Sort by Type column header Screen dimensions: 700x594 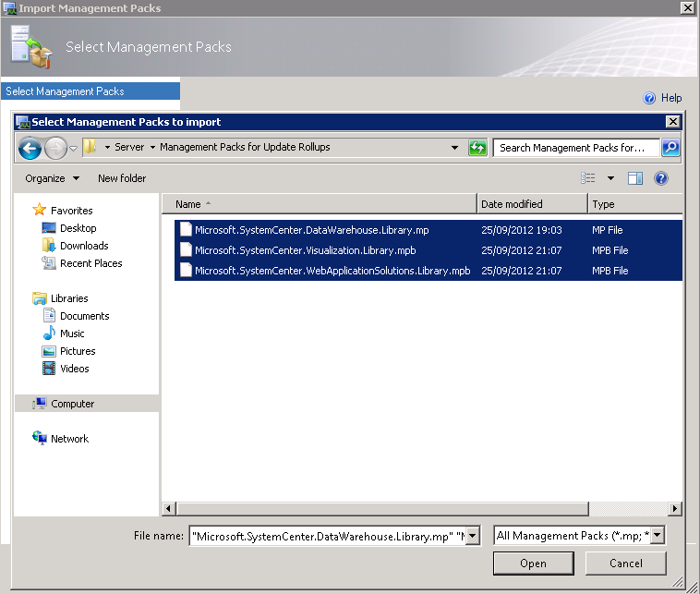click(635, 204)
